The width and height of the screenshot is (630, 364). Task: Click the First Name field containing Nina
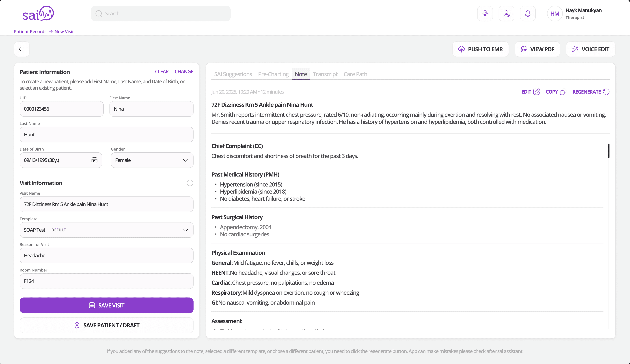click(x=151, y=109)
